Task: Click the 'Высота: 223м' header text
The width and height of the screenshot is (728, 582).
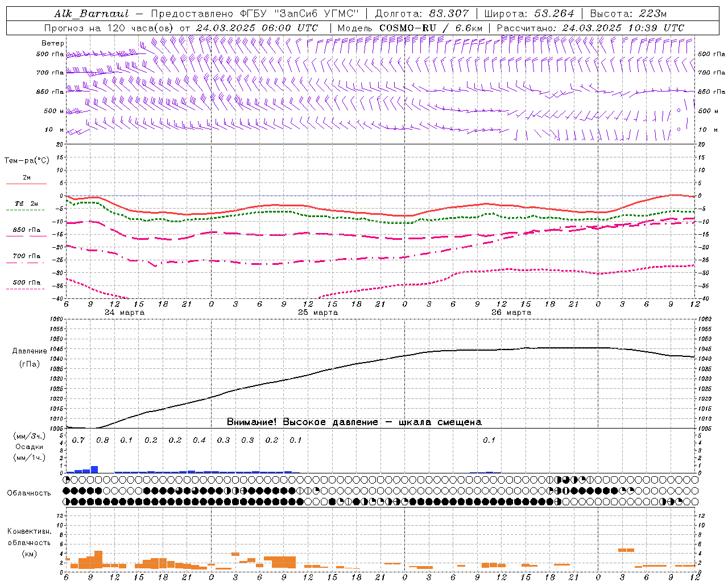Action: (x=628, y=14)
